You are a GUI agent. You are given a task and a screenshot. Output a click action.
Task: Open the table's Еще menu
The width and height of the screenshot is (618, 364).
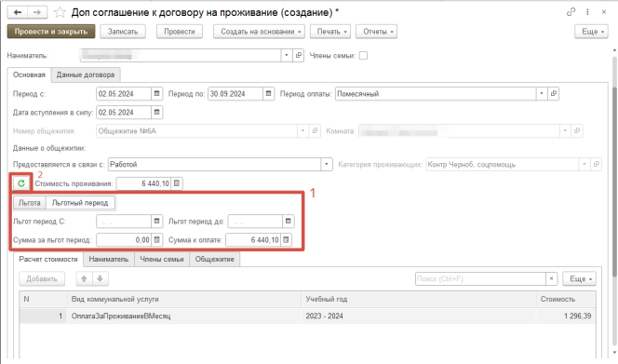[x=579, y=278]
